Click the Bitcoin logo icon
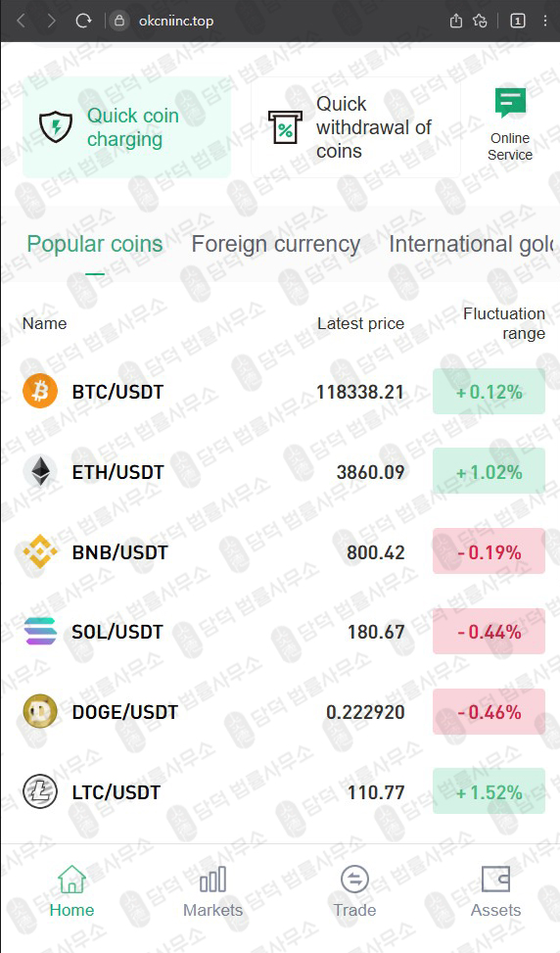This screenshot has height=953, width=560. [40, 391]
